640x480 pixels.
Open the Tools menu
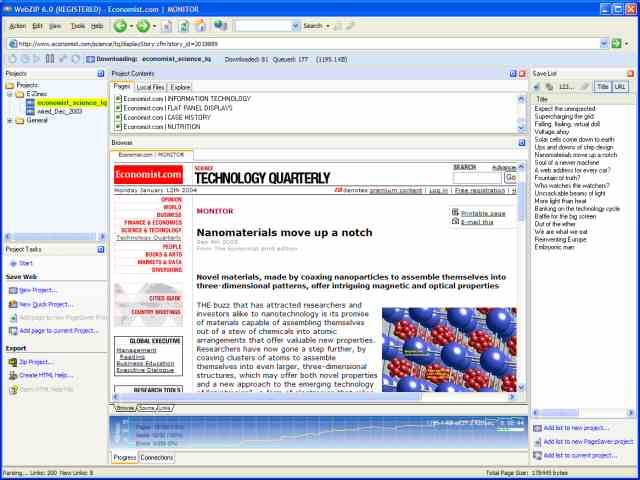point(78,26)
